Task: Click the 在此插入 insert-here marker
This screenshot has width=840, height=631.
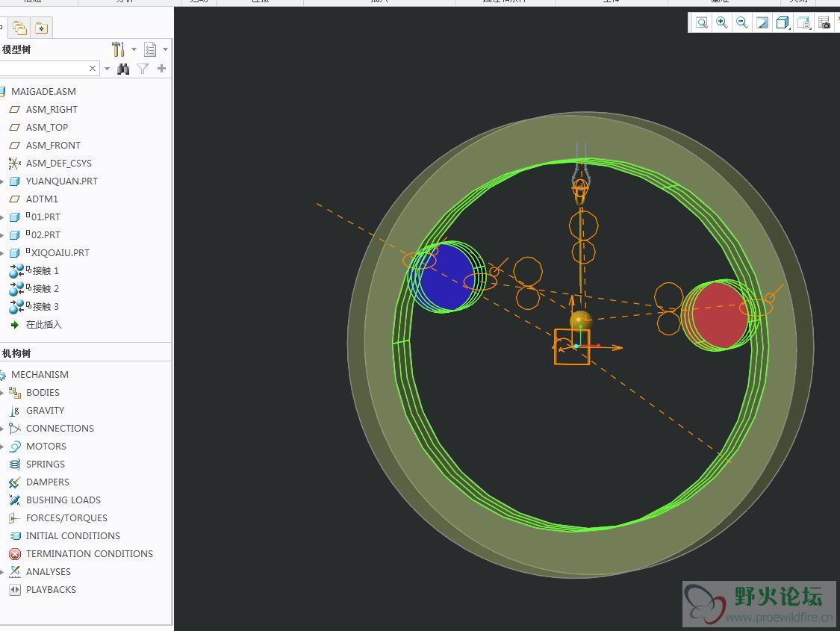Action: [43, 325]
